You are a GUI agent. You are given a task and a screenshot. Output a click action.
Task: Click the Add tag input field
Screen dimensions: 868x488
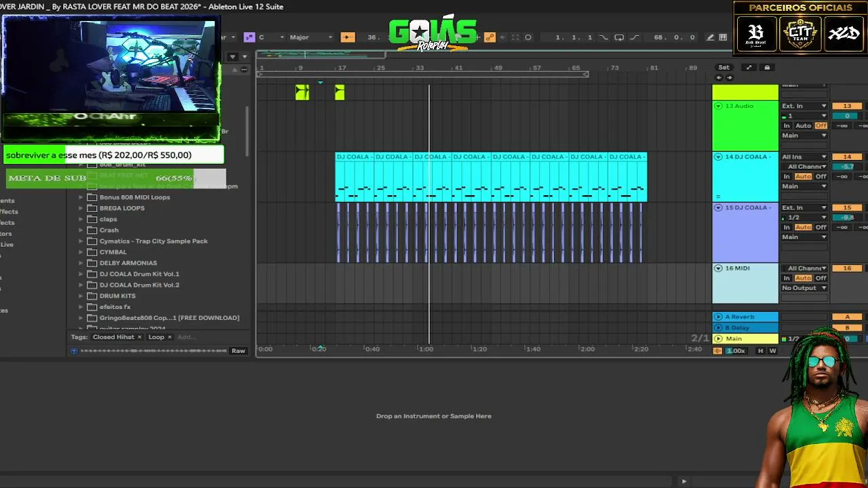point(186,337)
